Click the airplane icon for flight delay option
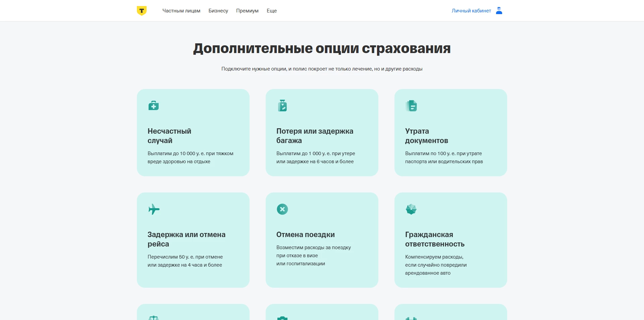The height and width of the screenshot is (320, 644). 154,209
